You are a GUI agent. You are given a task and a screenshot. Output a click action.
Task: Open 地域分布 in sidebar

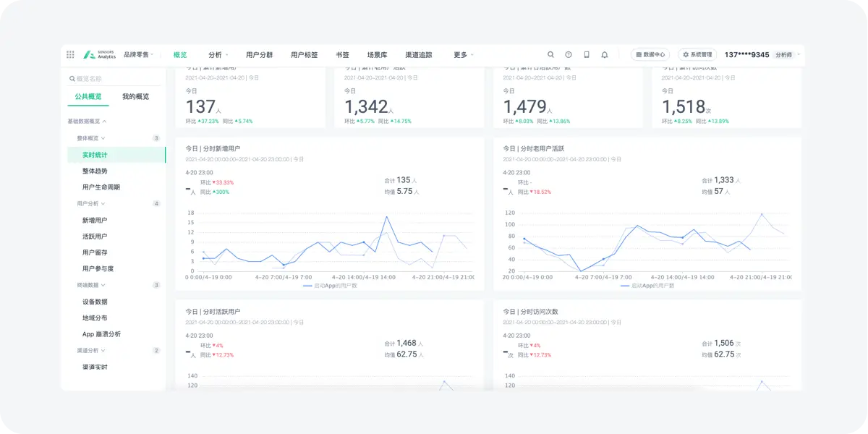[x=95, y=318]
